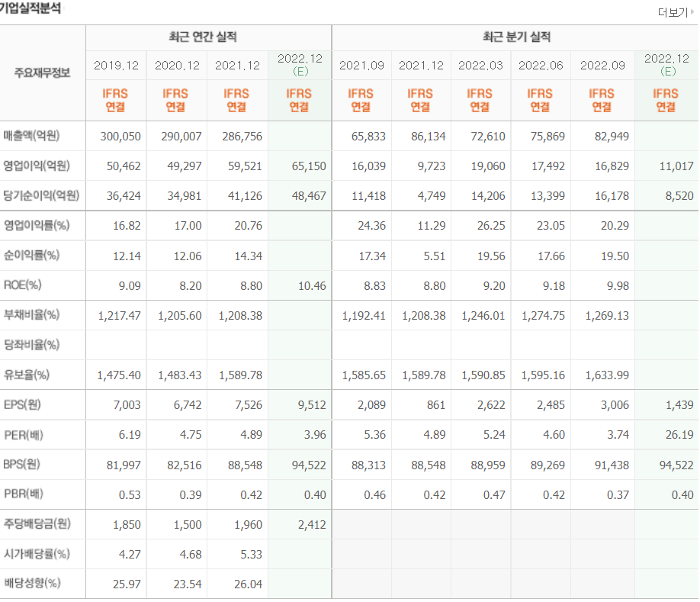Screen dimensions: 700x602
Task: Click quarterly net income 8,520
Action: 679,195
